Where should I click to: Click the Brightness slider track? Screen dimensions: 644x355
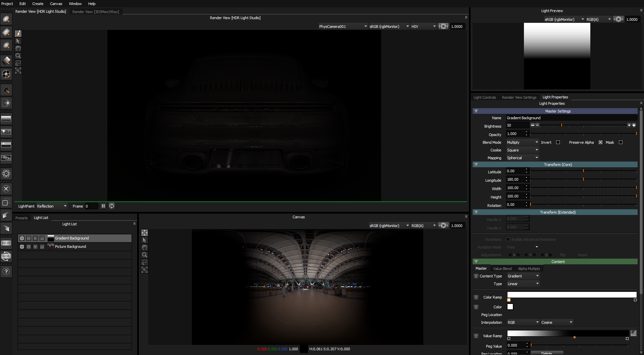click(x=583, y=125)
